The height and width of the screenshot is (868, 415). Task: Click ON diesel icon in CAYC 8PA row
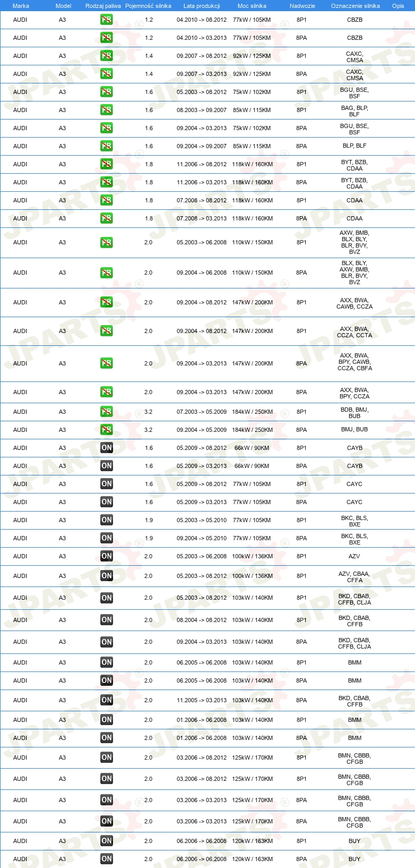[106, 502]
